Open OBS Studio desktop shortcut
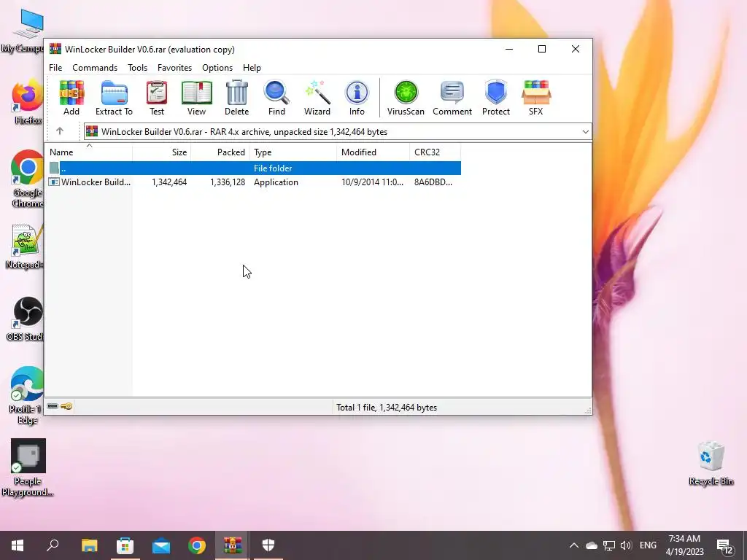 pos(26,319)
